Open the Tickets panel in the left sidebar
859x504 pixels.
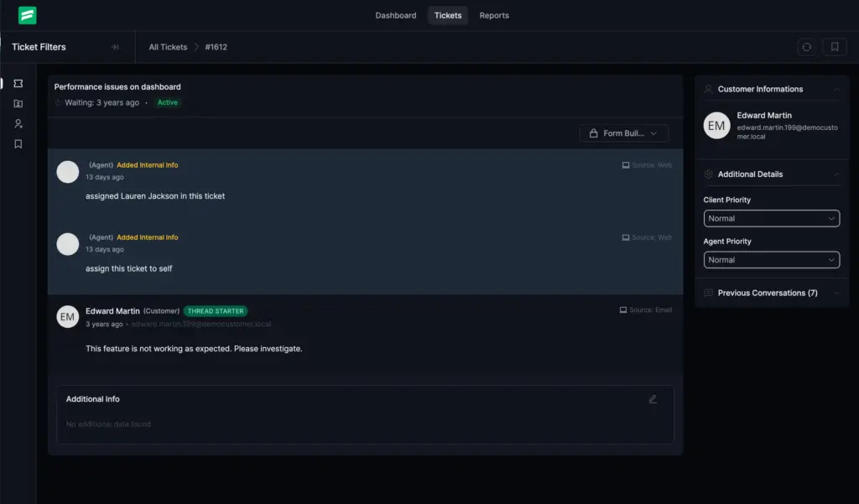pos(18,84)
